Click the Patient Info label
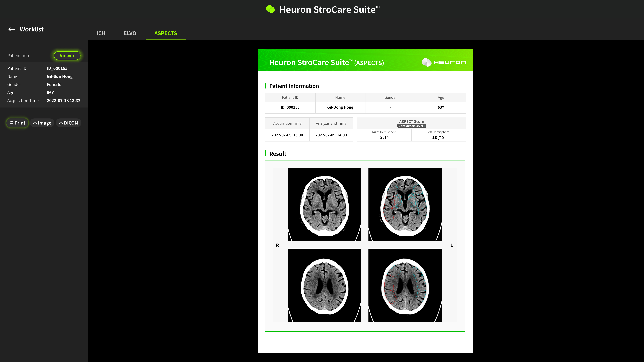 point(18,55)
